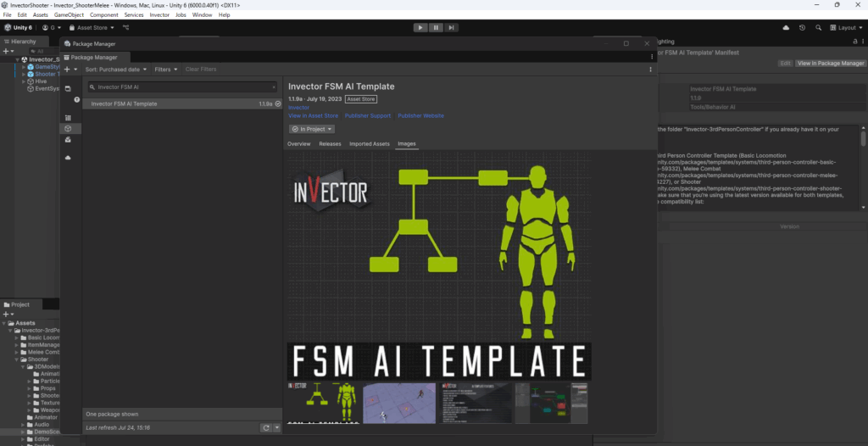The height and width of the screenshot is (446, 868).
Task: Click the package list Refresh button
Action: click(266, 427)
